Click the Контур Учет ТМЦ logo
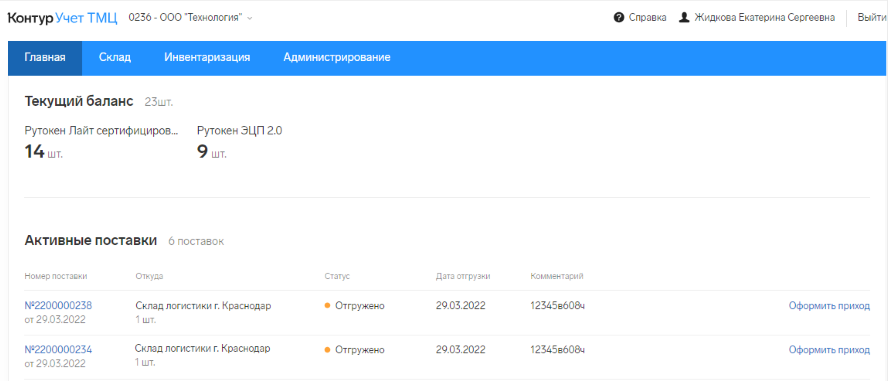 point(62,18)
